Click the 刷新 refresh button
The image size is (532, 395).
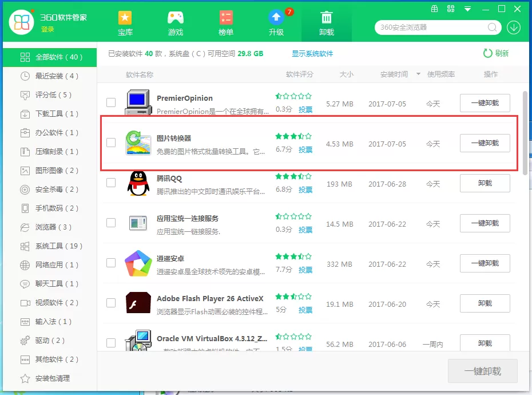click(x=496, y=53)
